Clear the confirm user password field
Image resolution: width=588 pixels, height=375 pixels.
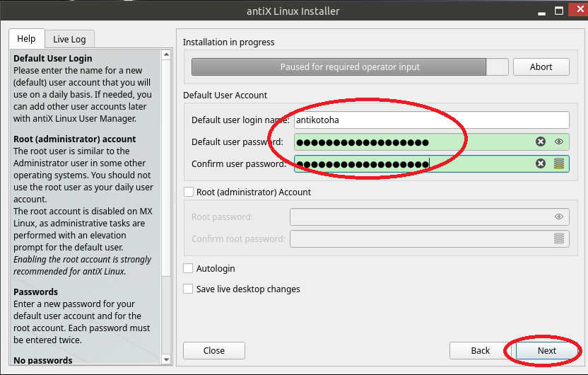click(541, 164)
